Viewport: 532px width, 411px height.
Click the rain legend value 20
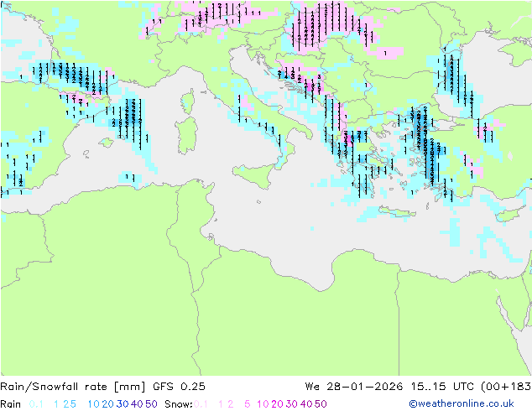pos(107,404)
